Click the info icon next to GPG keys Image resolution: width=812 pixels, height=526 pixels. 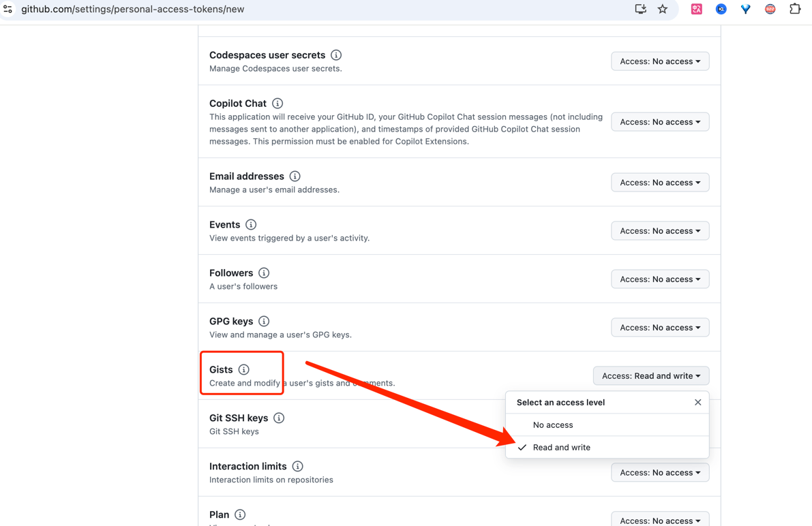264,321
